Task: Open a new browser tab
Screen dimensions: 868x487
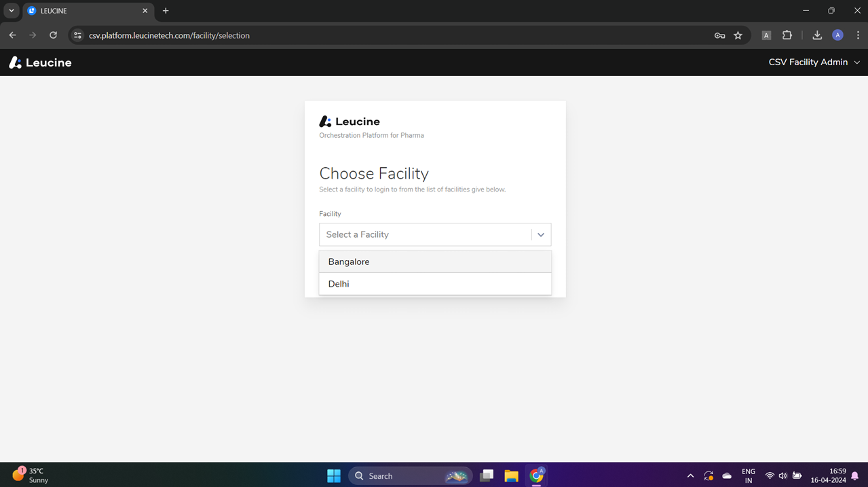Action: click(166, 11)
